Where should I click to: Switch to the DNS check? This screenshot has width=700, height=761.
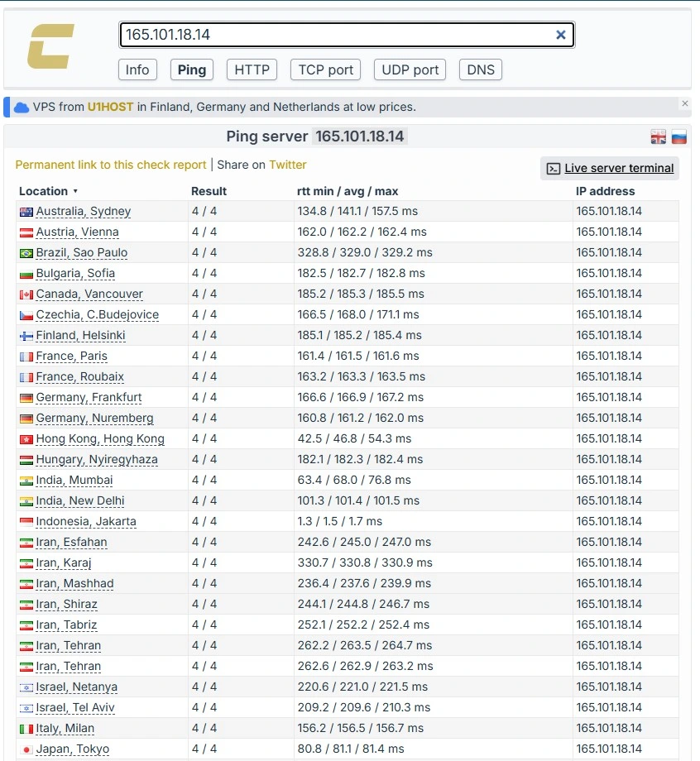[481, 69]
